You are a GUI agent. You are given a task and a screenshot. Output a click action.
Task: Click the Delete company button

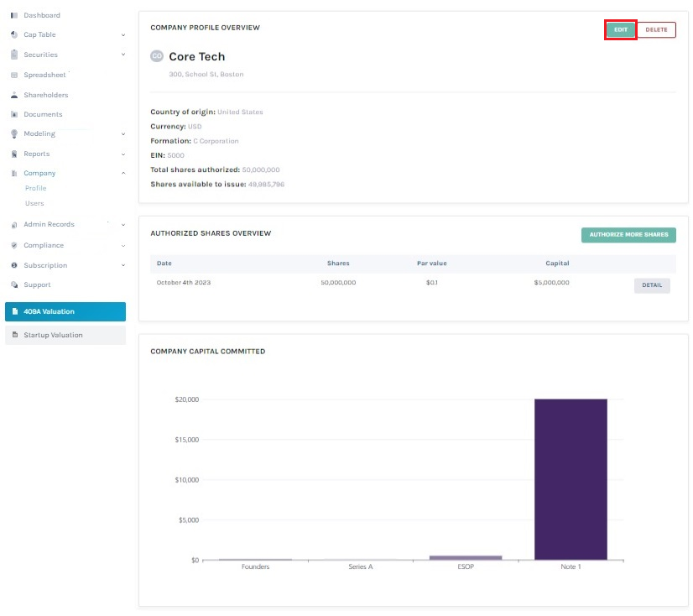click(x=656, y=29)
